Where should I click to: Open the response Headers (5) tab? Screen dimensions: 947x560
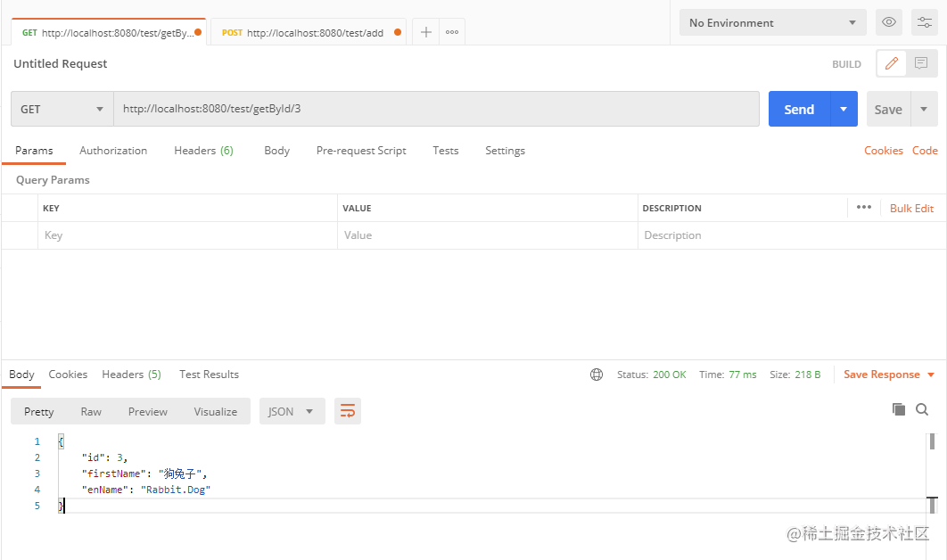tap(131, 375)
